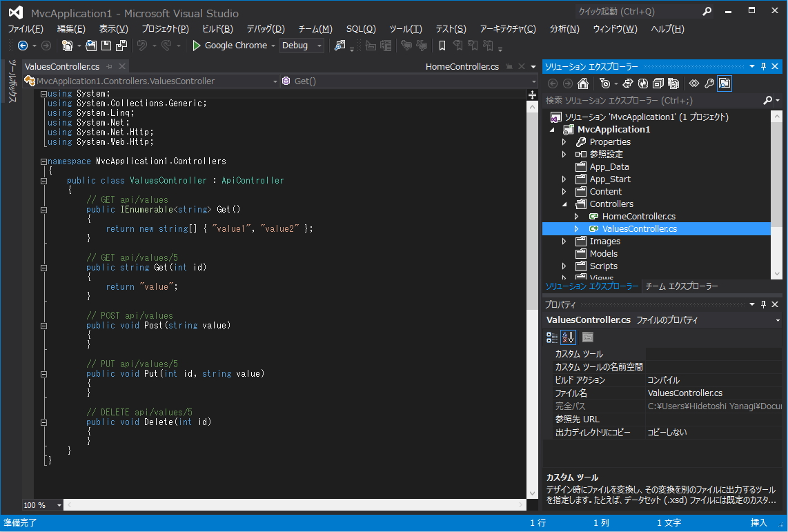Screen dimensions: 788x532
Task: Toggle alphabetical sort in Properties panel
Action: (x=568, y=337)
